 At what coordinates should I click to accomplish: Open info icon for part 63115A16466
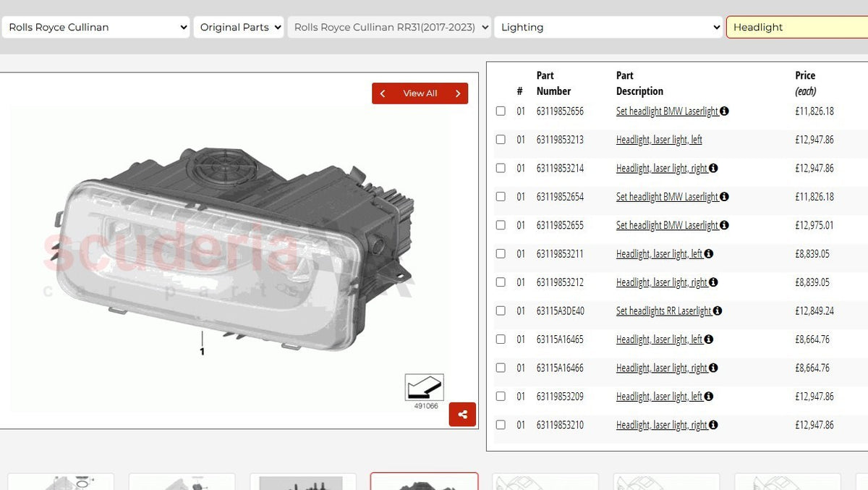[x=713, y=368]
